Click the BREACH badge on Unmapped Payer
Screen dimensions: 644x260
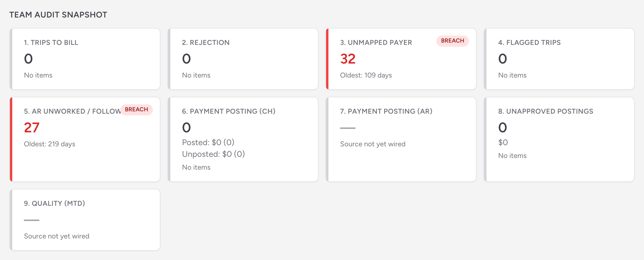click(x=453, y=41)
